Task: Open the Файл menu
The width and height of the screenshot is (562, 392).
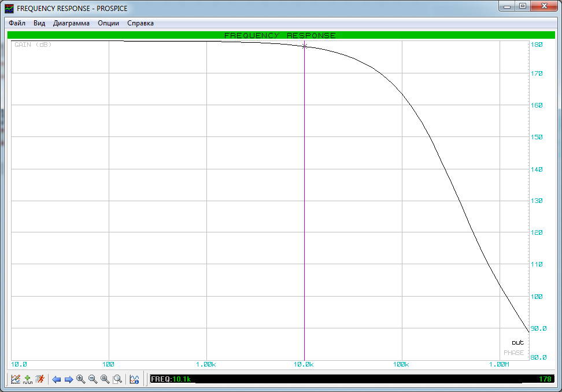Action: click(x=17, y=23)
